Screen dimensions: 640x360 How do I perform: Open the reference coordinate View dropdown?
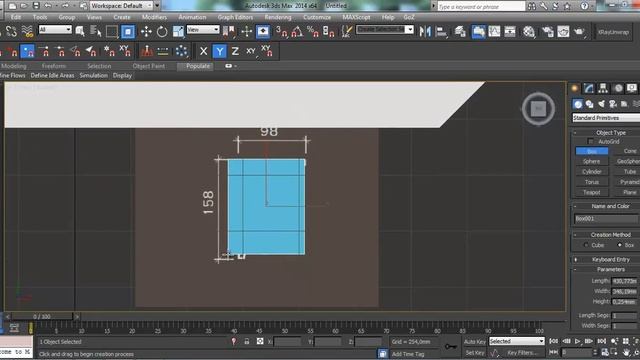tap(203, 29)
